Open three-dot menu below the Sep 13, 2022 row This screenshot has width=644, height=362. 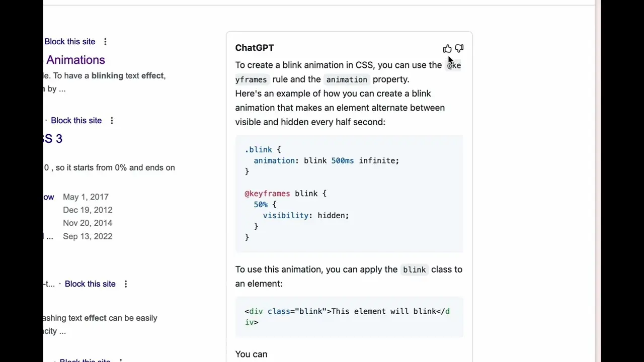(x=126, y=284)
